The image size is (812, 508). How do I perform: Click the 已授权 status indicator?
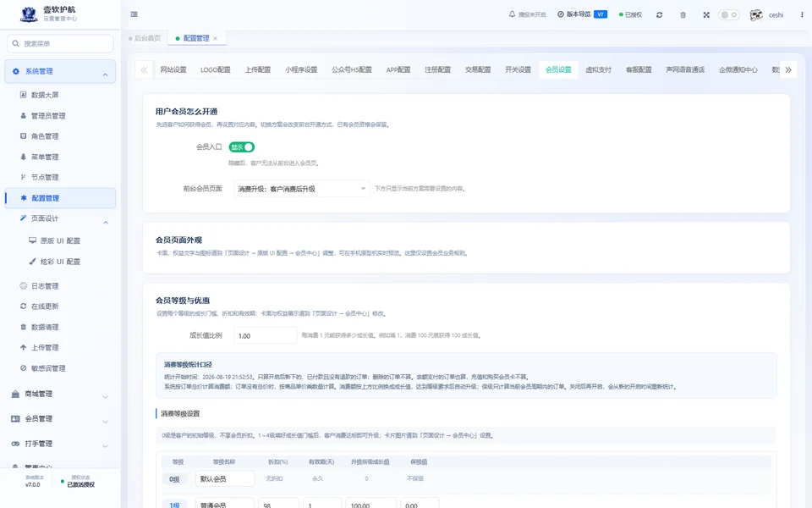[631, 15]
